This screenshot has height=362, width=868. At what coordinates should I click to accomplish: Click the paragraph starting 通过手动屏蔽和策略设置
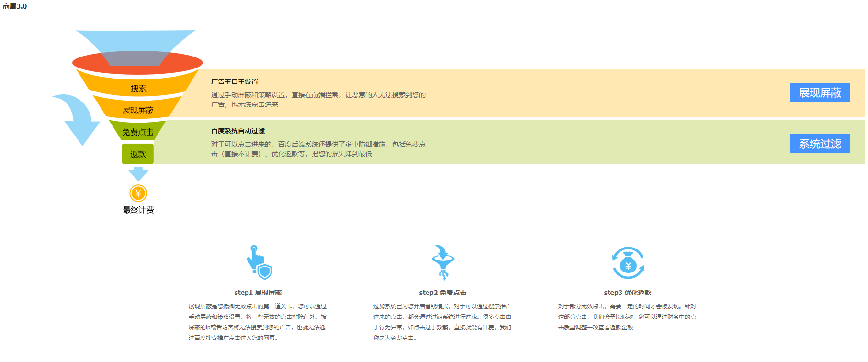(x=318, y=100)
